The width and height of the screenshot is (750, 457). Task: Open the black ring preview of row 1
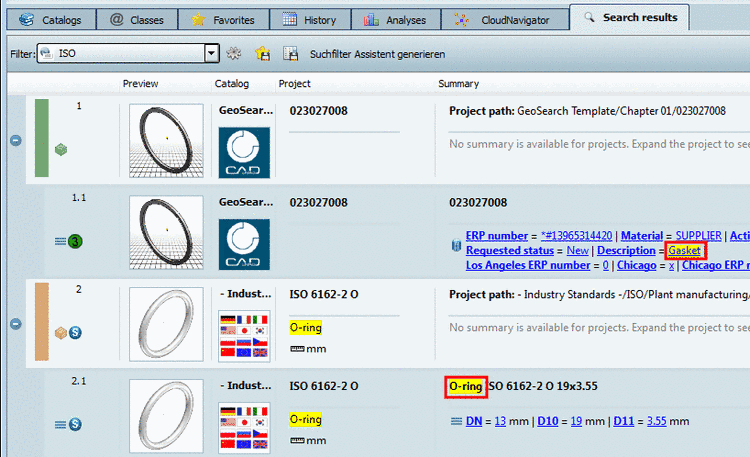(x=166, y=141)
